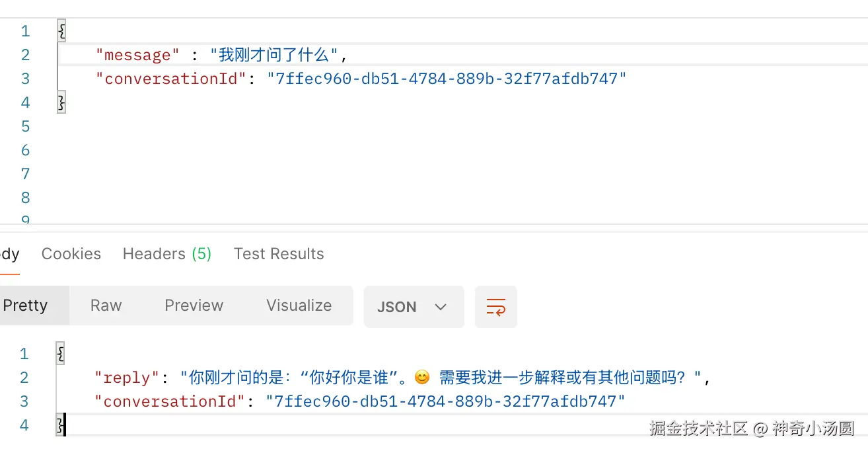The height and width of the screenshot is (451, 868).
Task: Toggle the response word wrap icon
Action: tap(495, 307)
